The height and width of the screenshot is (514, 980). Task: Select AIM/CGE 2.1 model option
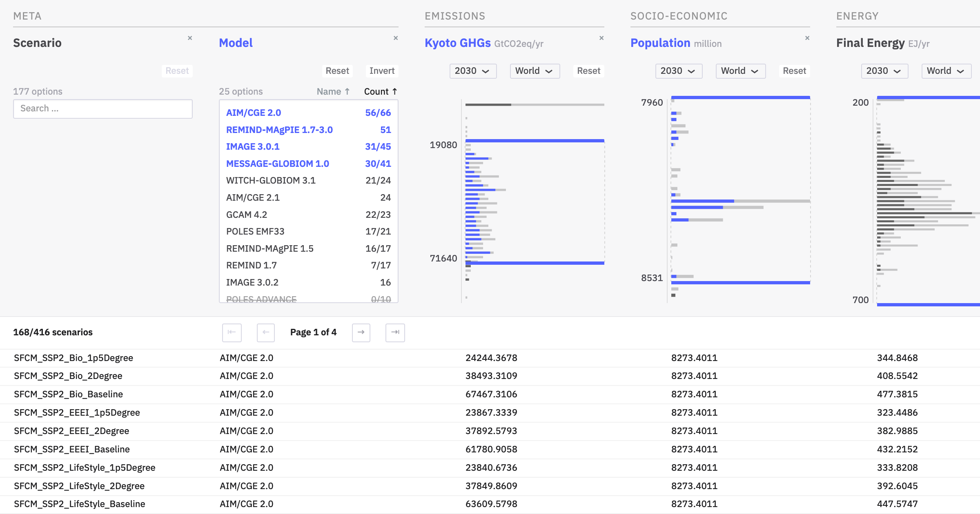point(309,197)
